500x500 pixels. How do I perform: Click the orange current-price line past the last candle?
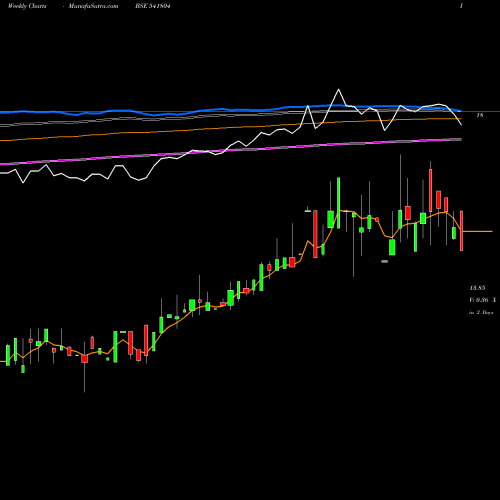coord(477,231)
